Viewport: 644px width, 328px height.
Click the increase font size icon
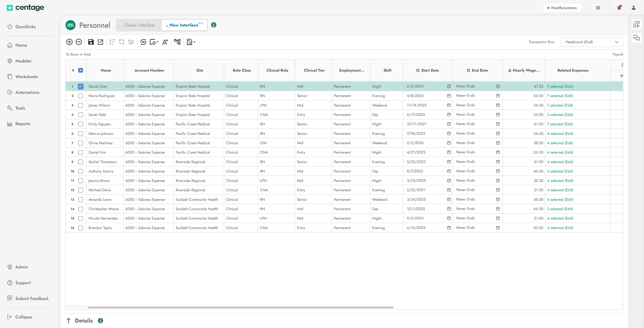click(165, 42)
